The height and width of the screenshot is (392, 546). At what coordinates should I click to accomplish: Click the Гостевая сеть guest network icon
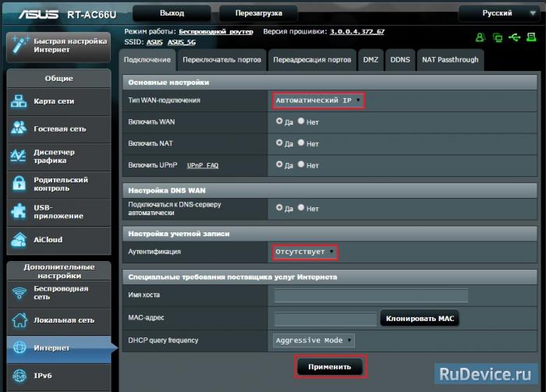[x=19, y=129]
